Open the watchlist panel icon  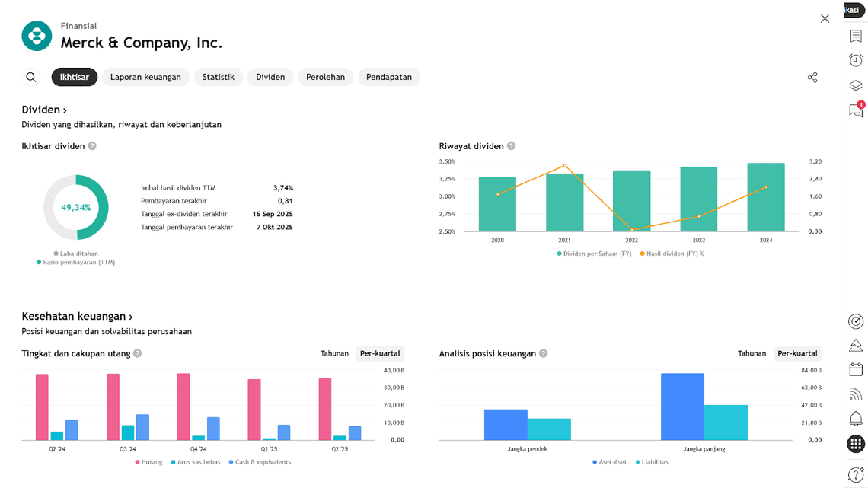pos(856,36)
